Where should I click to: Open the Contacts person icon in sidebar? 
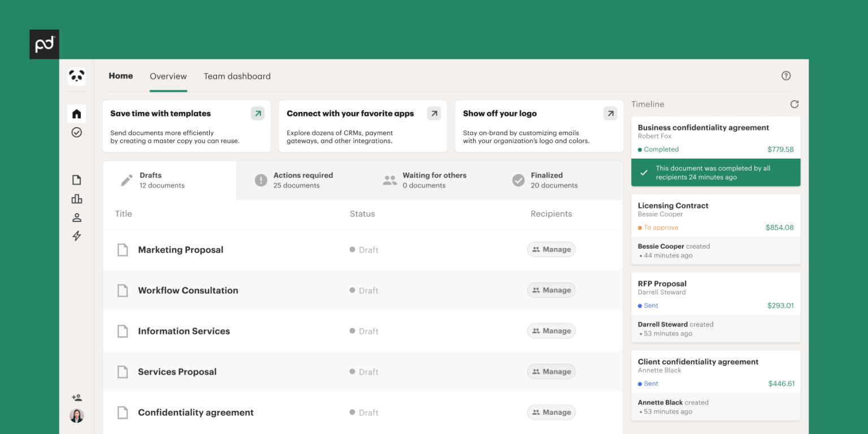point(77,218)
